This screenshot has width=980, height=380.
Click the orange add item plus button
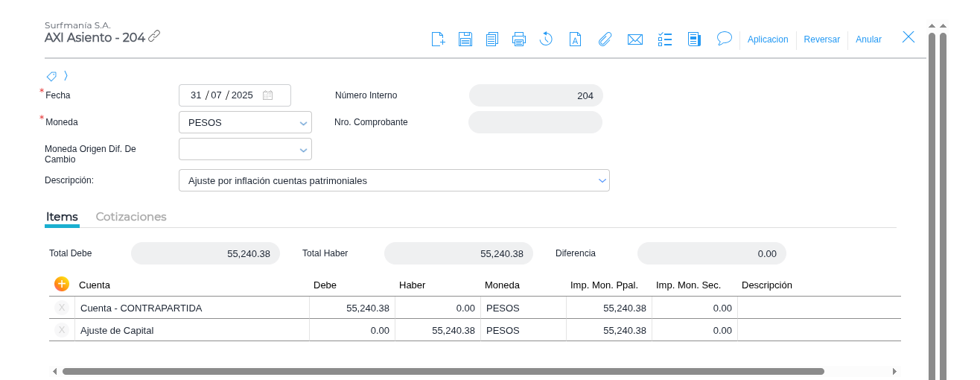62,284
